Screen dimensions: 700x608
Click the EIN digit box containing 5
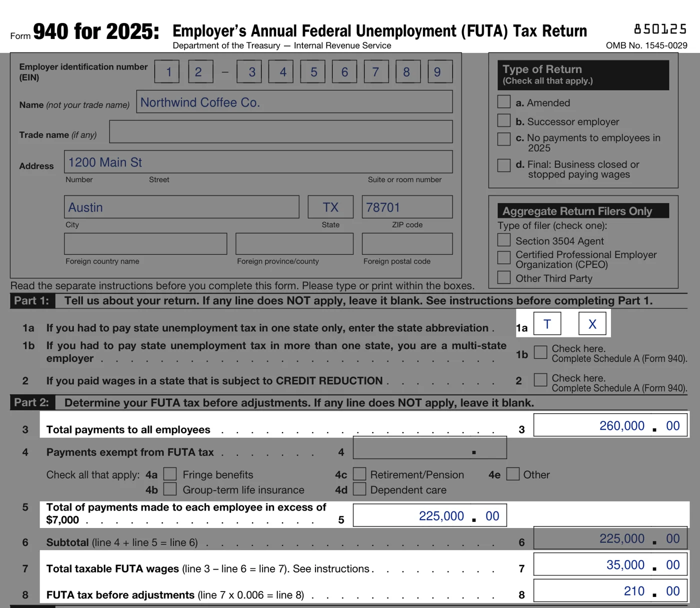pos(313,71)
